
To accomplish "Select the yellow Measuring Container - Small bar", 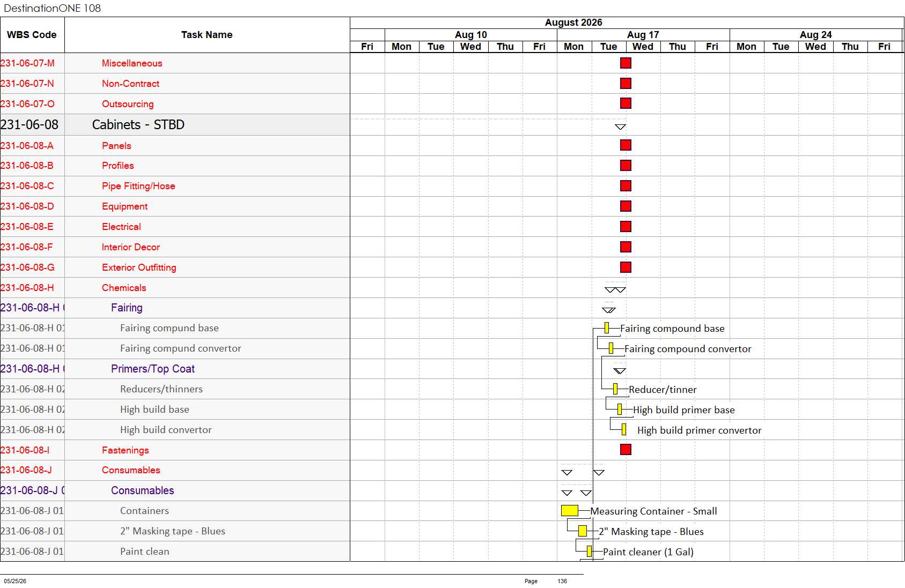I will (570, 511).
